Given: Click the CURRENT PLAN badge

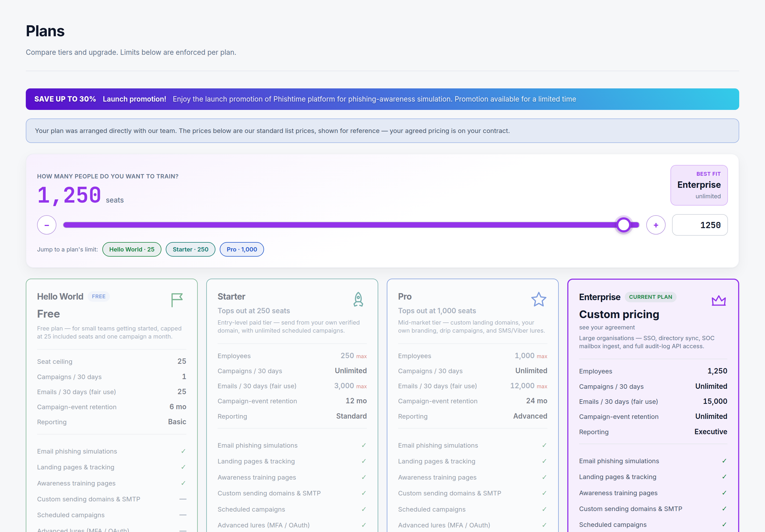Looking at the screenshot, I should tap(650, 297).
